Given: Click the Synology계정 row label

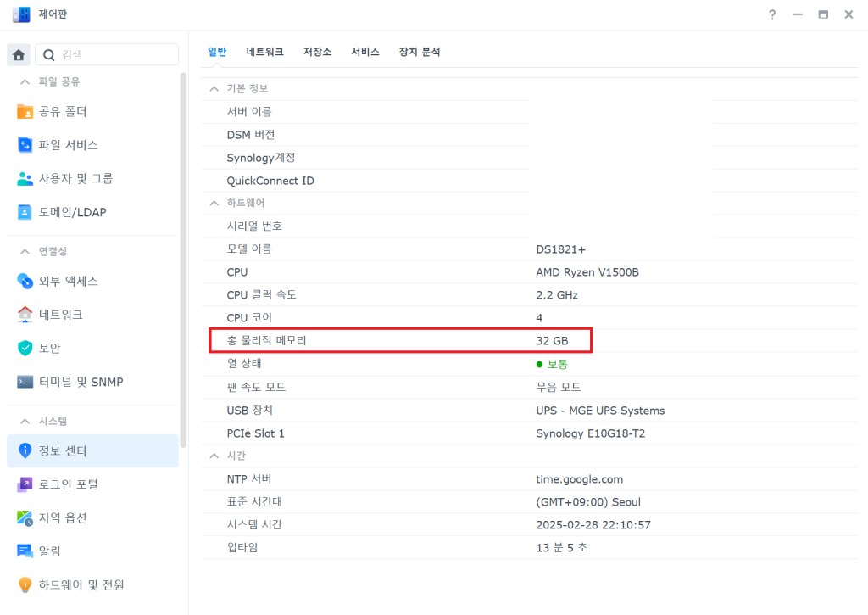Looking at the screenshot, I should [x=261, y=158].
